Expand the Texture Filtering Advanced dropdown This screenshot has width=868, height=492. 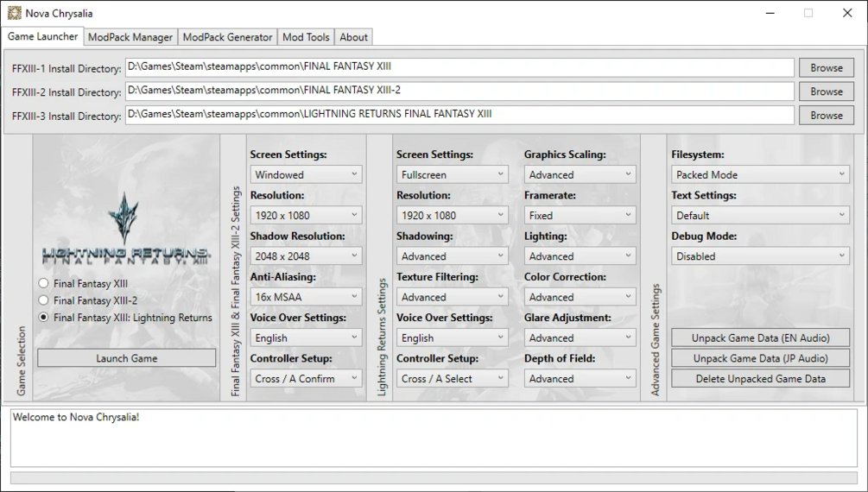453,297
